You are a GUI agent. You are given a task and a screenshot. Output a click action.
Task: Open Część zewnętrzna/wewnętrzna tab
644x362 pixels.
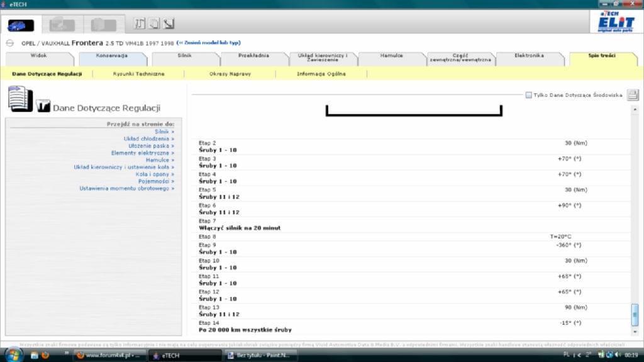point(460,59)
